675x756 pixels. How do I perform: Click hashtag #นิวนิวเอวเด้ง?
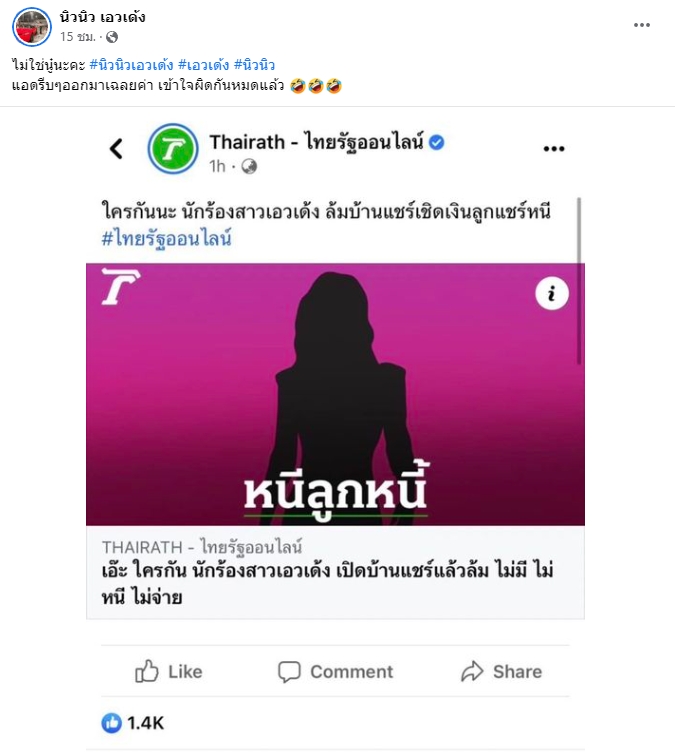[131, 65]
